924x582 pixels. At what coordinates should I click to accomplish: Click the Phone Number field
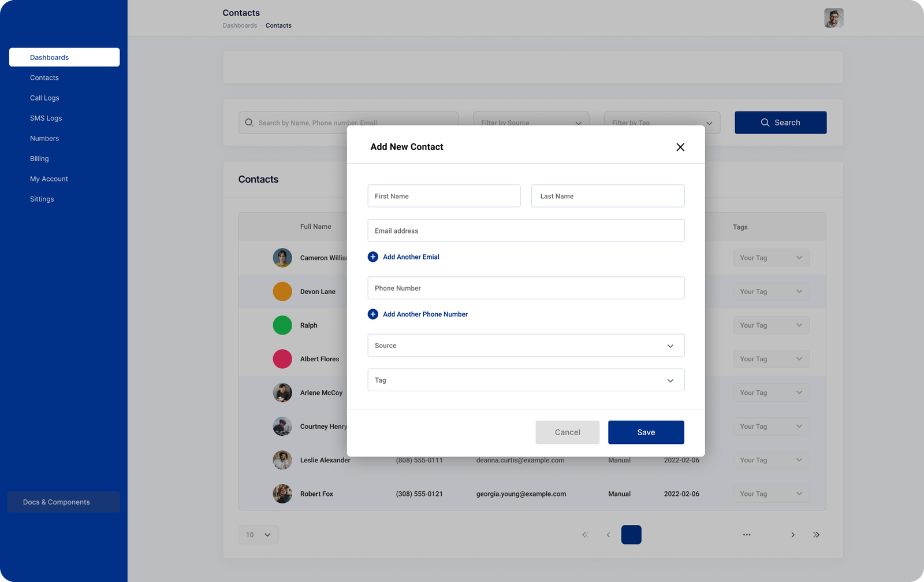pyautogui.click(x=526, y=288)
